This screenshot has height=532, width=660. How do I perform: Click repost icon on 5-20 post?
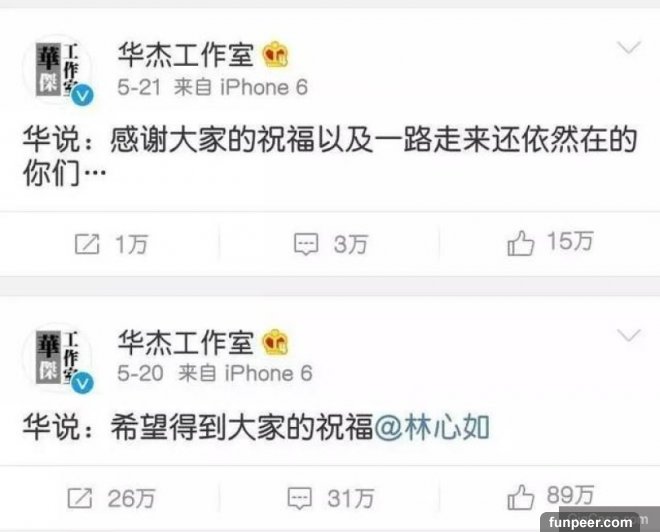80,498
